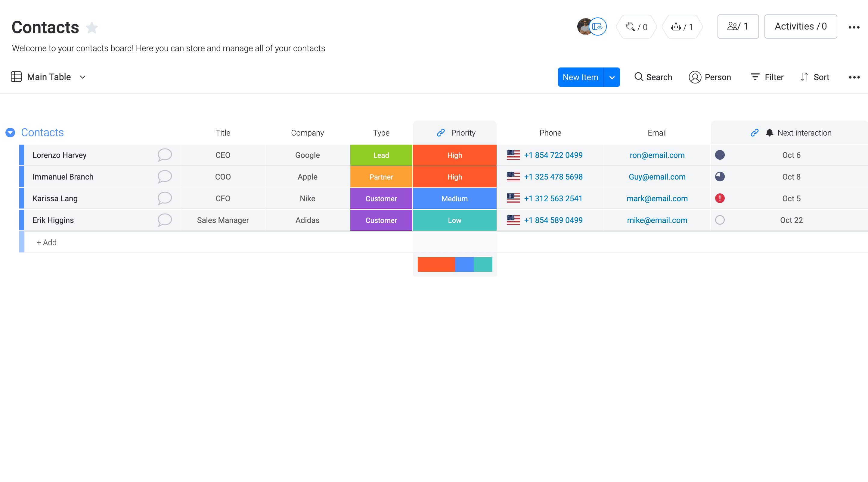Toggle notification status for Lorenzo Harvey
This screenshot has height=482, width=868.
point(720,155)
